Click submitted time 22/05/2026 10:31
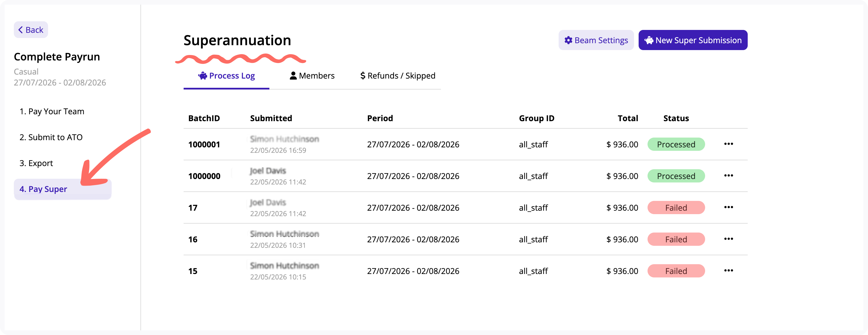Screen dimensions: 868x335 tap(278, 246)
